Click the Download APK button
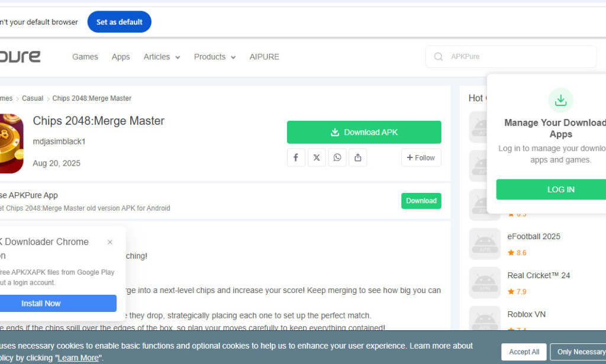 364,132
